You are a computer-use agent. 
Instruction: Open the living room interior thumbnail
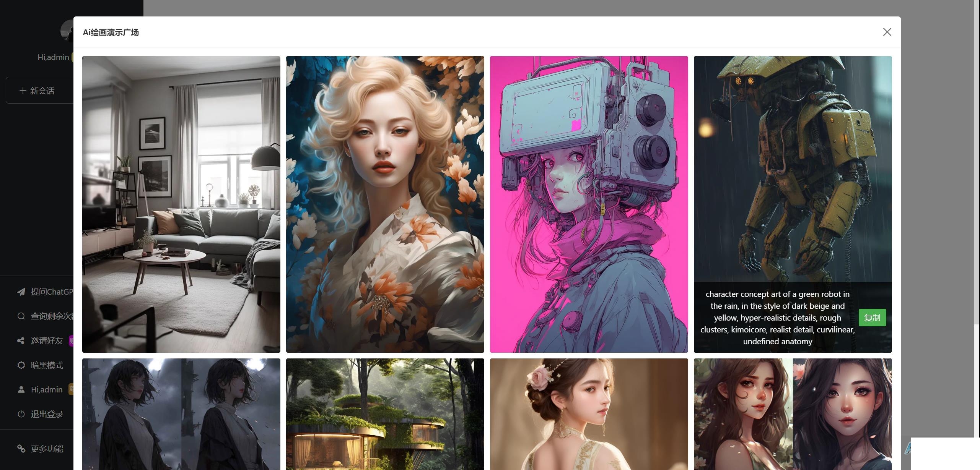tap(181, 204)
